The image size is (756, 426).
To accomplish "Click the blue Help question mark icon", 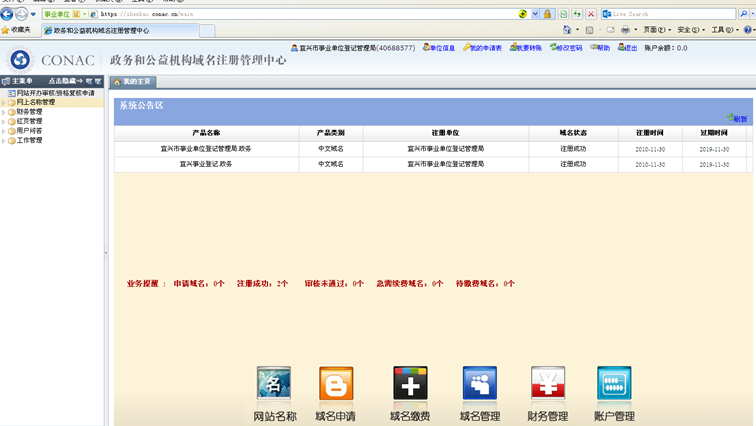I will 747,30.
